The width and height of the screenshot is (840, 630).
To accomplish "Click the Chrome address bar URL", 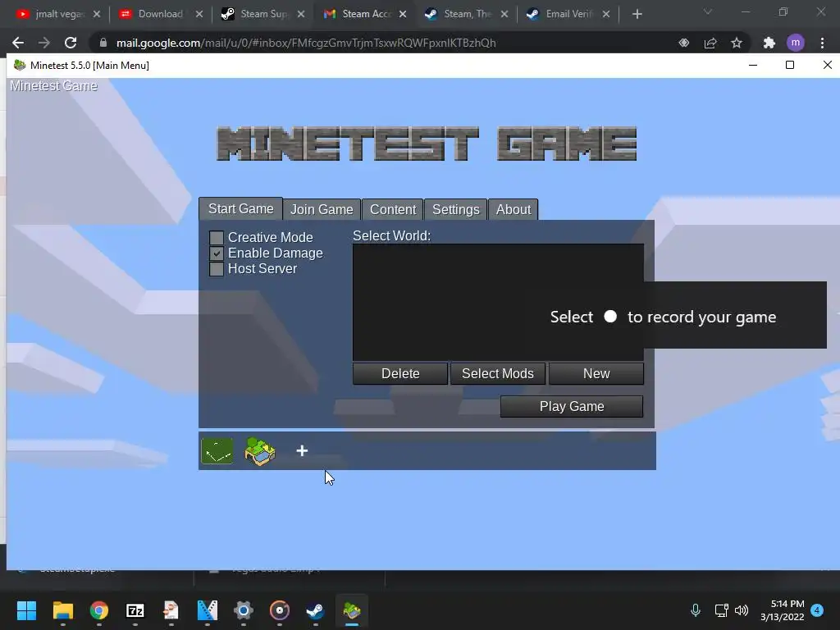I will click(306, 43).
